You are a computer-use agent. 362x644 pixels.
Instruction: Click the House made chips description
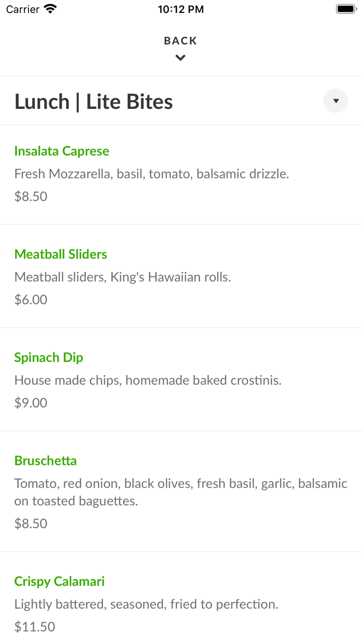point(148,380)
